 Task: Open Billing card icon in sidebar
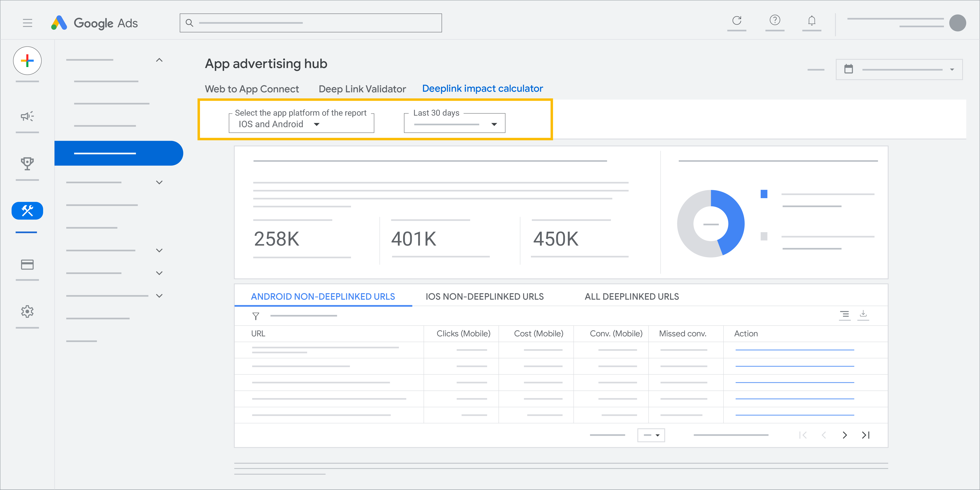[27, 264]
